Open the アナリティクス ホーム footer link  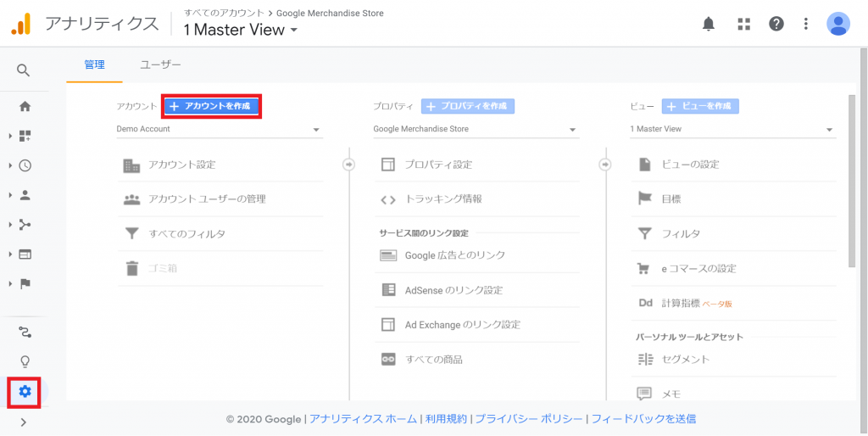coord(363,419)
